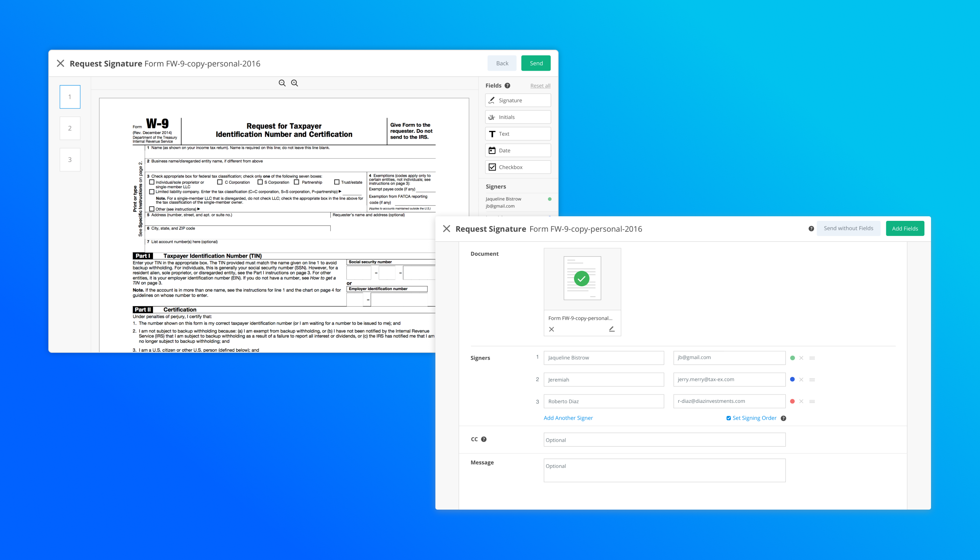980x560 pixels.
Task: Click red color dot for Roberto Diaz
Action: [x=792, y=401]
